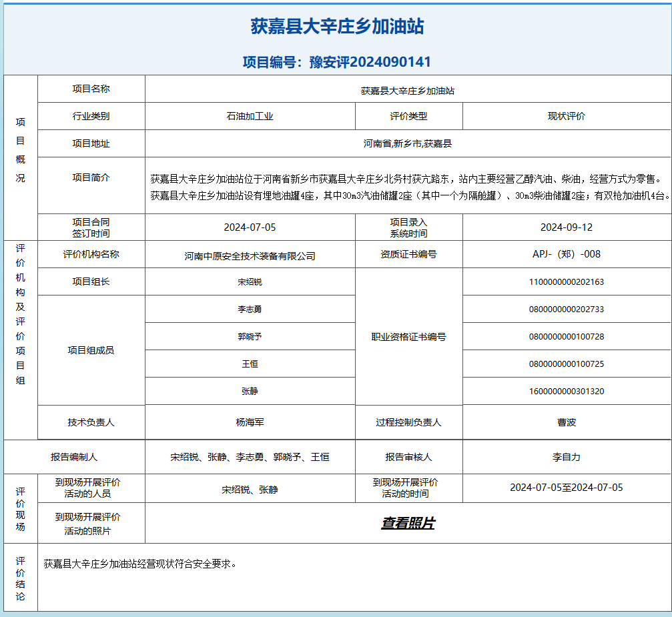Select the 石油加工业 cell
The image size is (672, 617).
coord(250,116)
